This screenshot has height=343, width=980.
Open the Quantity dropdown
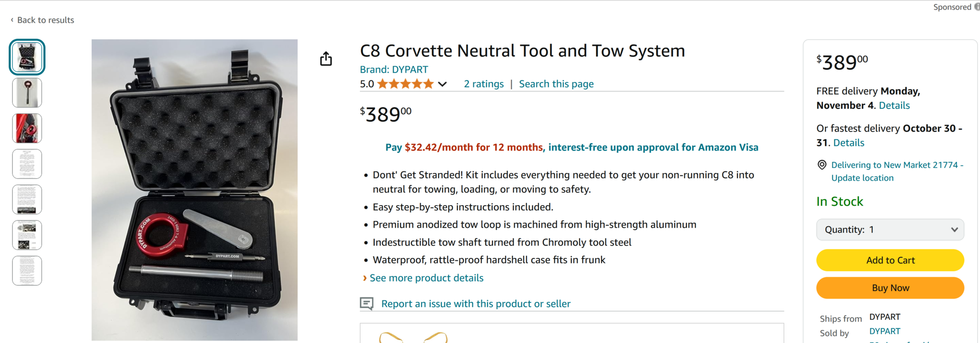tap(890, 229)
